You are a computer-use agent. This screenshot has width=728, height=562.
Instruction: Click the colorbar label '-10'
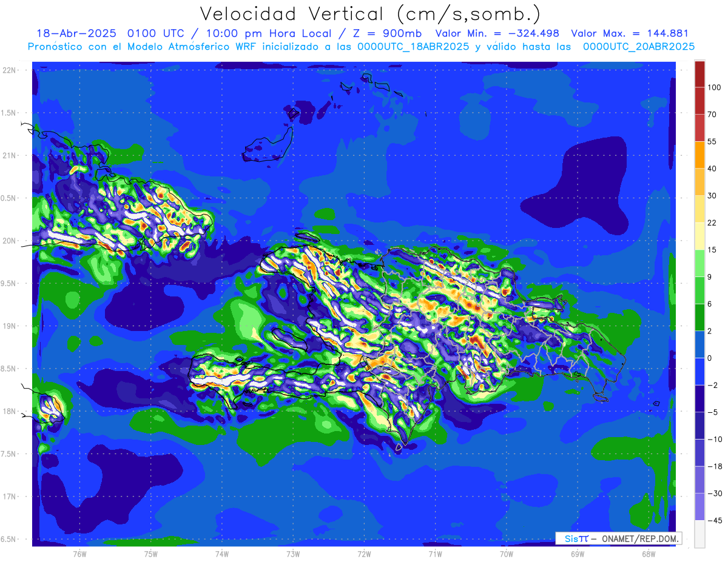point(714,440)
